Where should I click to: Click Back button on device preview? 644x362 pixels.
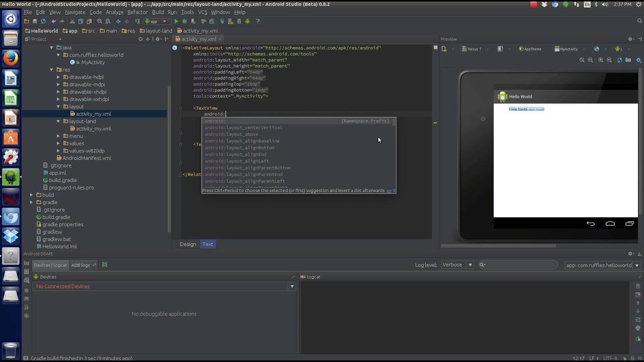pos(591,224)
